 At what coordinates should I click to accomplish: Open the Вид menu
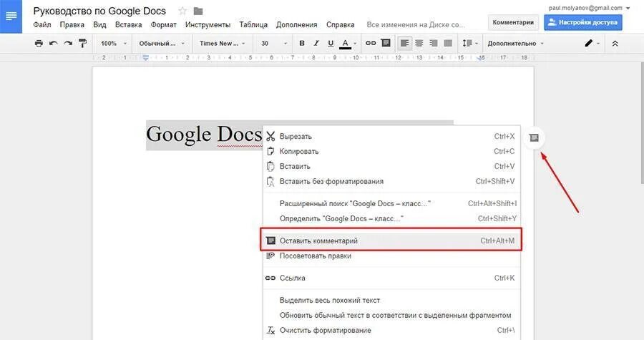pos(99,24)
